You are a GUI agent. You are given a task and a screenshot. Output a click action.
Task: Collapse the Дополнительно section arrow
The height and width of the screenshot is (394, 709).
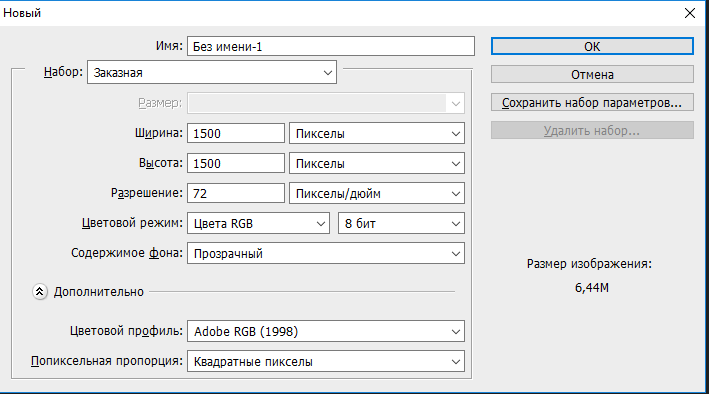tap(40, 292)
